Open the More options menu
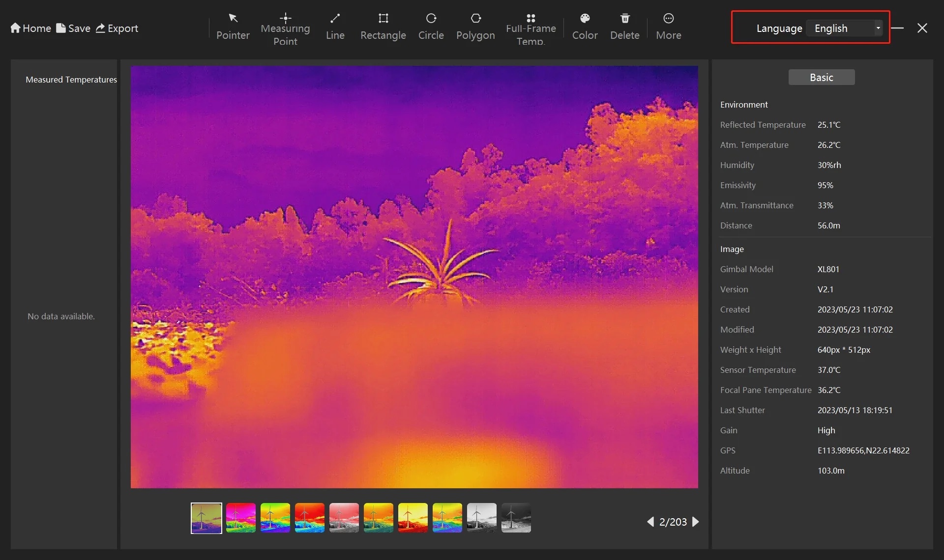This screenshot has height=560, width=944. [x=669, y=28]
